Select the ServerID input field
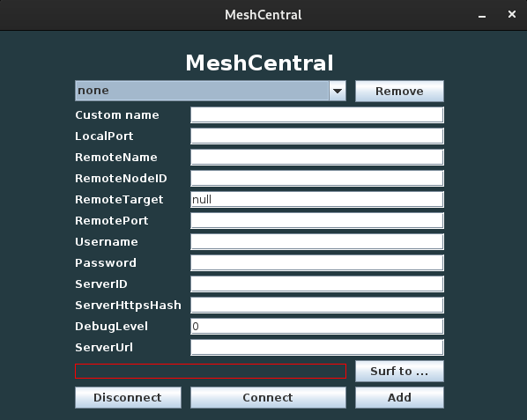 pos(317,284)
